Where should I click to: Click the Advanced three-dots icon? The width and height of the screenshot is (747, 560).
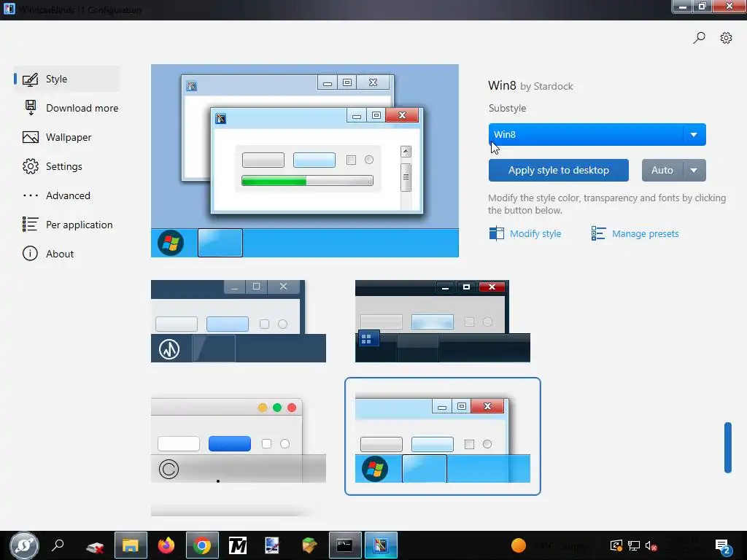30,195
